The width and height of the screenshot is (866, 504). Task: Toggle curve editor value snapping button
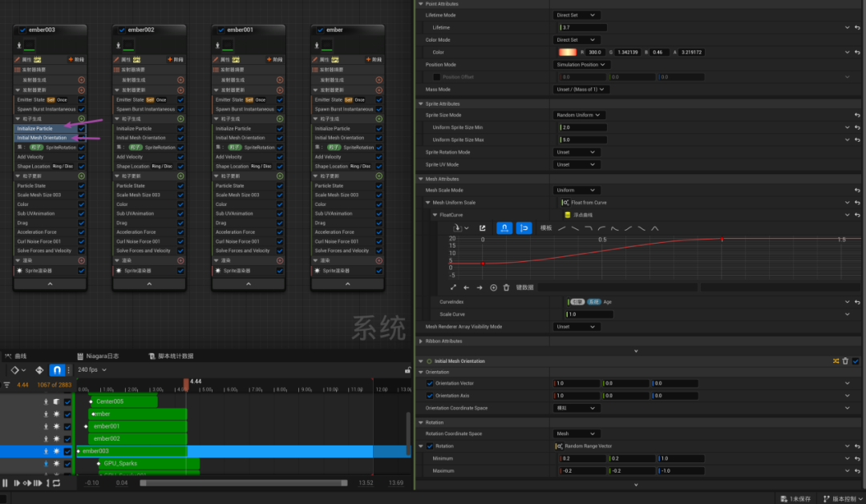[524, 228]
